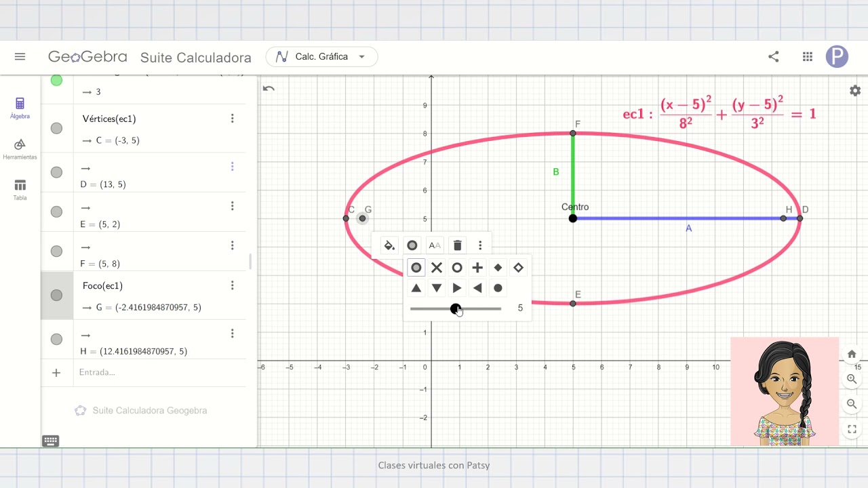Select empty diamond point style
The image size is (868, 488).
point(518,268)
